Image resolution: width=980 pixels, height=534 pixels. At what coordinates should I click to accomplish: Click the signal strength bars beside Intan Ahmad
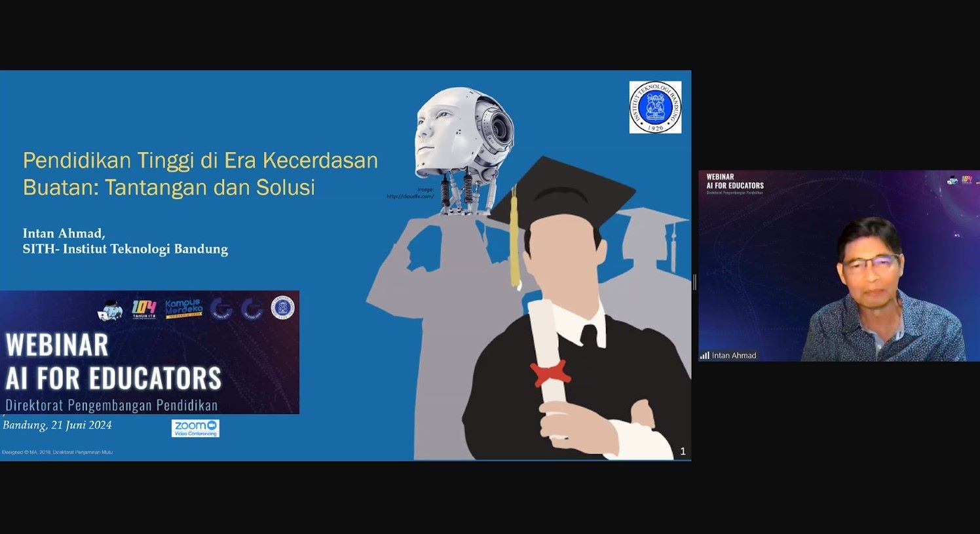click(704, 355)
